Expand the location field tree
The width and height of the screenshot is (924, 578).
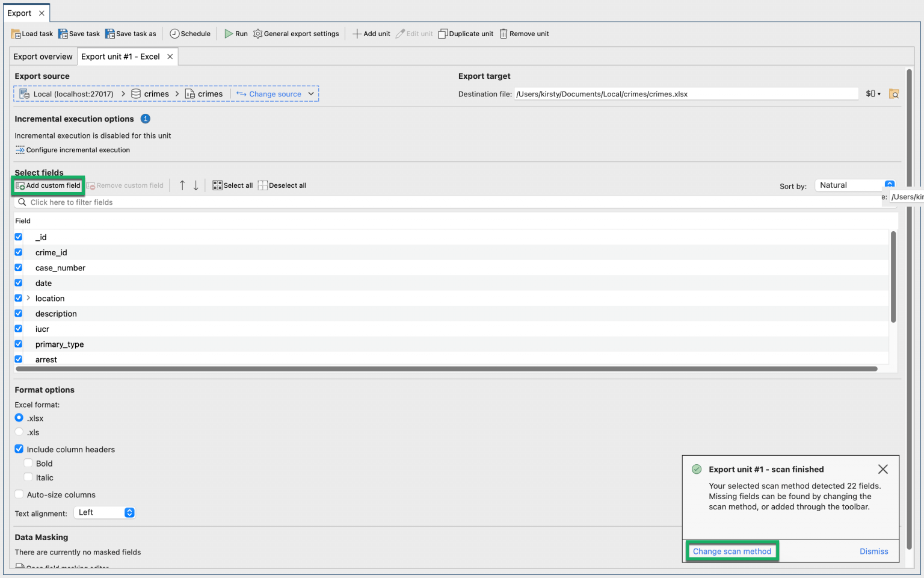click(x=28, y=298)
